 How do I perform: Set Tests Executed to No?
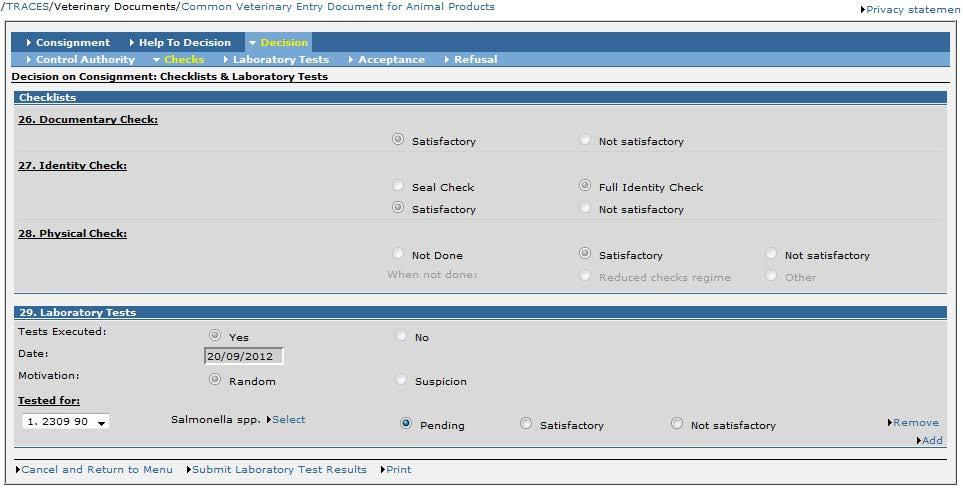point(401,335)
